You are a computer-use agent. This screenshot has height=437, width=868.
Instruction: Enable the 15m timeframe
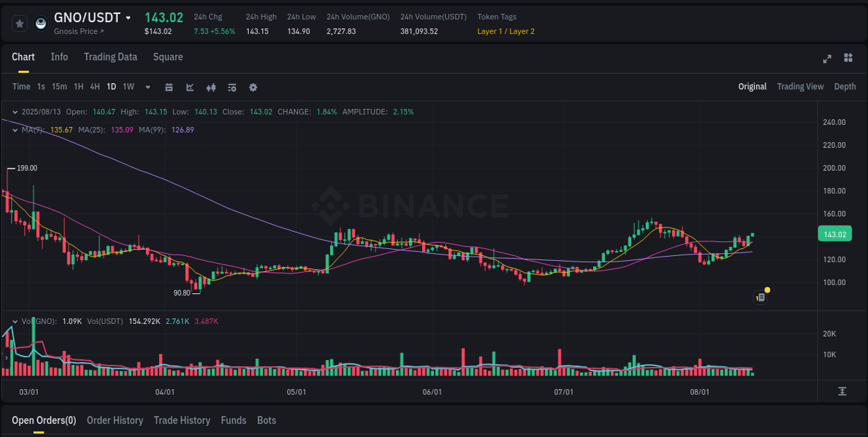tap(59, 87)
